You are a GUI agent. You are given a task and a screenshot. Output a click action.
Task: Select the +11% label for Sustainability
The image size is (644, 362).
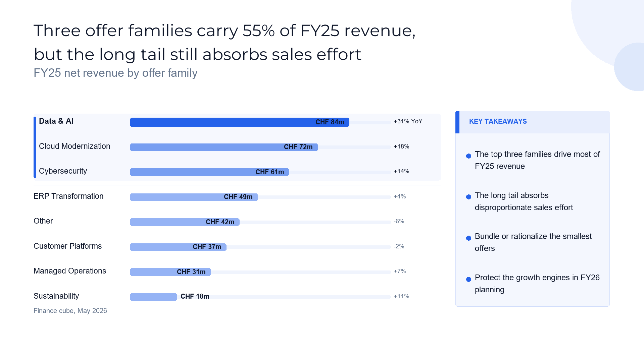point(401,296)
